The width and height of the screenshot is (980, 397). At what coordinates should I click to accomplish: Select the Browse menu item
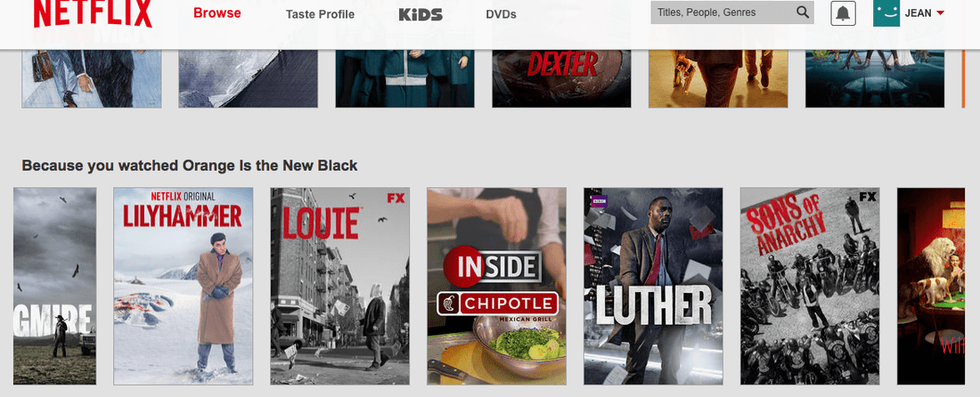click(216, 13)
